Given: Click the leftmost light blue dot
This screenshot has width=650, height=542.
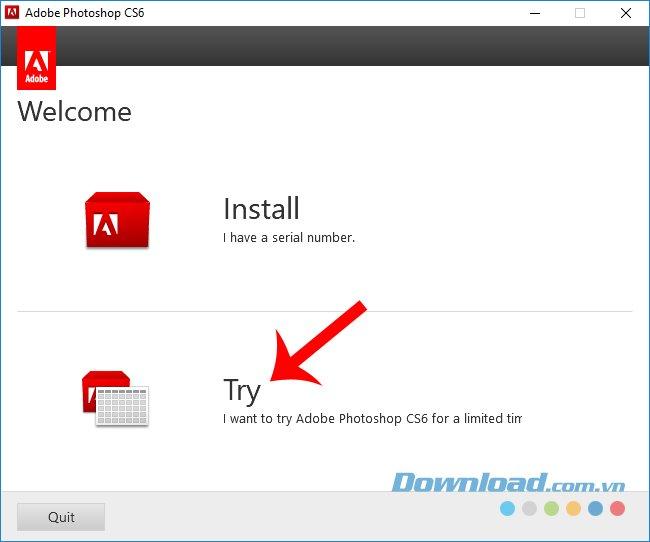Looking at the screenshot, I should click(507, 509).
